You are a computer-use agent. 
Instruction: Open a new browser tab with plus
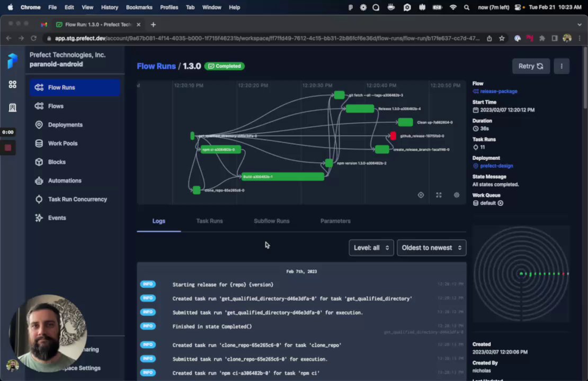pyautogui.click(x=153, y=25)
